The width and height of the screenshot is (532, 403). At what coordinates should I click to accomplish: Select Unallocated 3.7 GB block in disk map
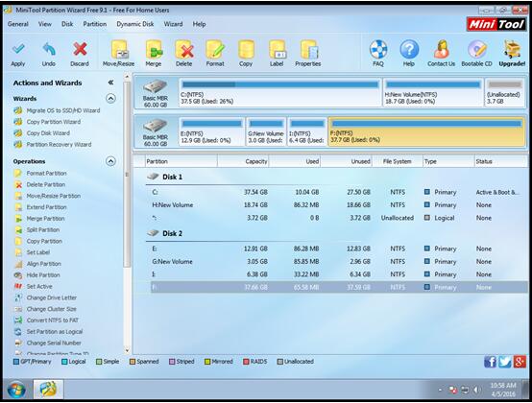click(x=504, y=92)
